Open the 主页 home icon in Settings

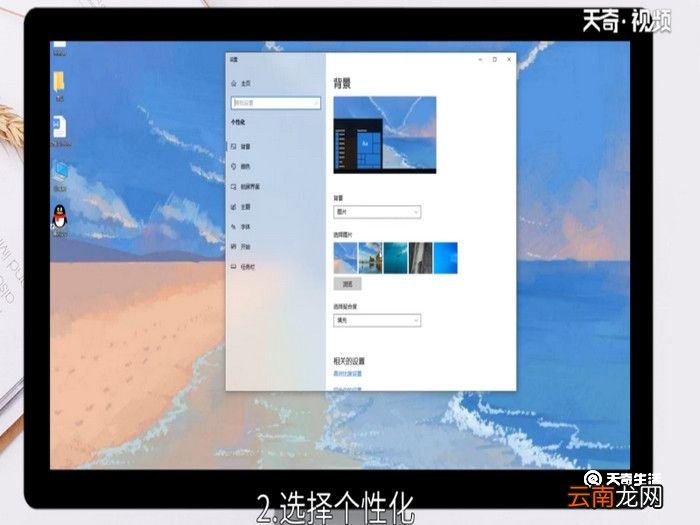(x=234, y=83)
